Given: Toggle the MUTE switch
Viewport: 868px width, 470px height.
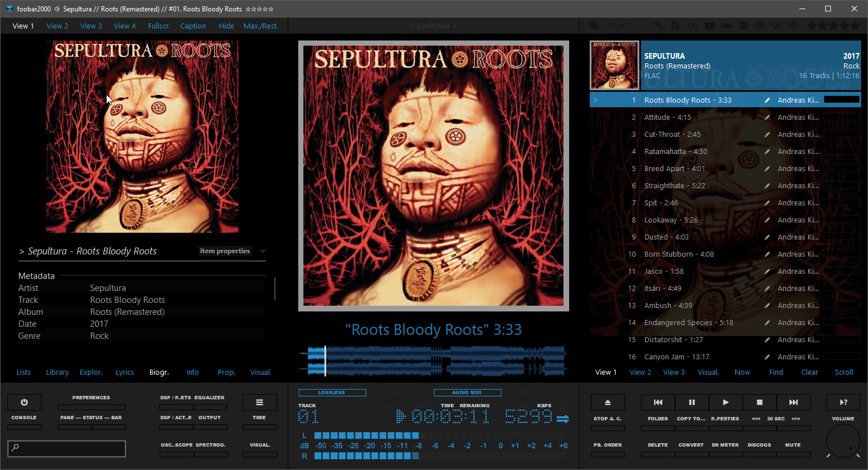Looking at the screenshot, I should coord(793,455).
